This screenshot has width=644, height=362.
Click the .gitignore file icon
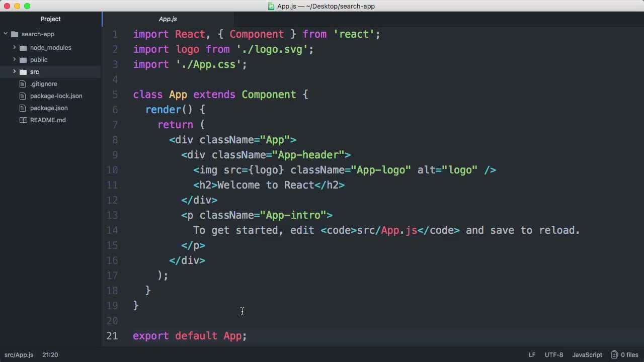pyautogui.click(x=23, y=84)
